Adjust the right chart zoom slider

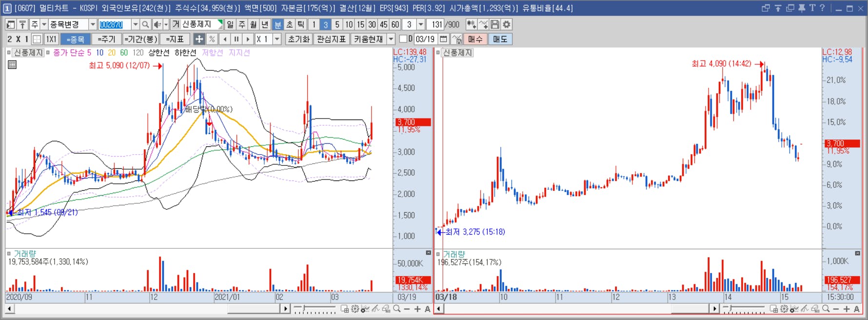click(744, 309)
